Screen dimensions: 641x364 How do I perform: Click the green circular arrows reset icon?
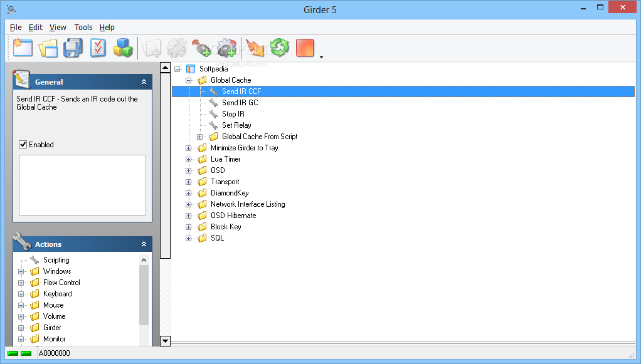[280, 48]
